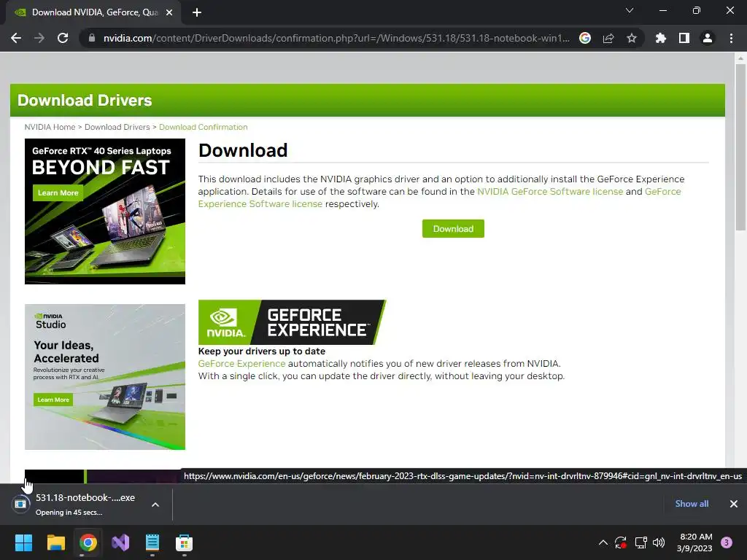The image size is (747, 560).
Task: Click the sync status tray icon
Action: (621, 542)
